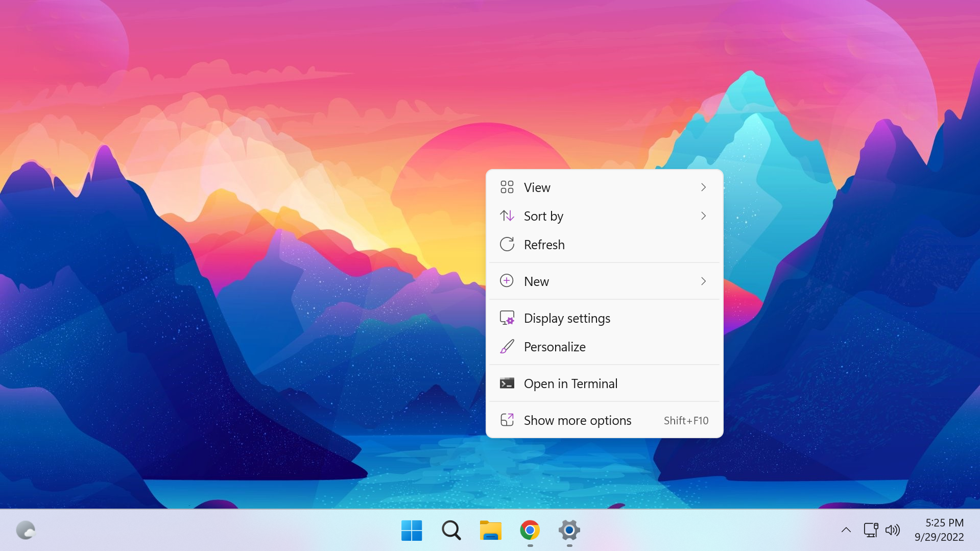Click the New plus-circle icon
Screen dimensions: 980x551
[506, 281]
